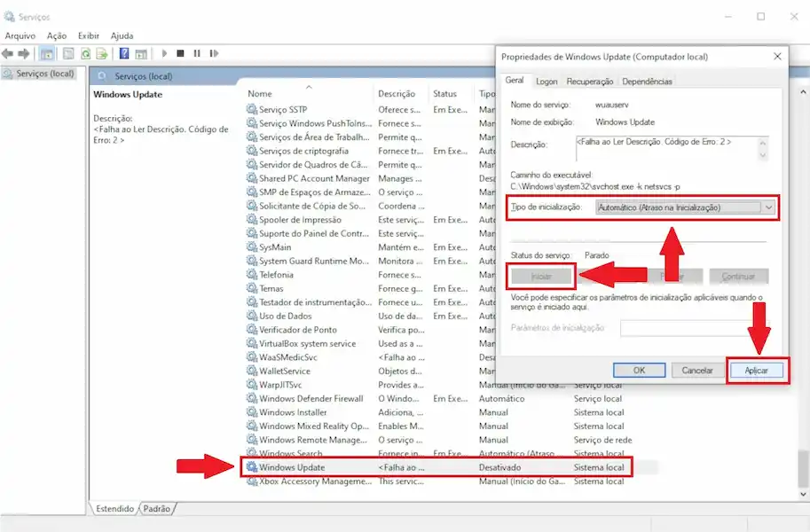The height and width of the screenshot is (532, 810).
Task: Click OK in the properties dialog
Action: (x=639, y=371)
